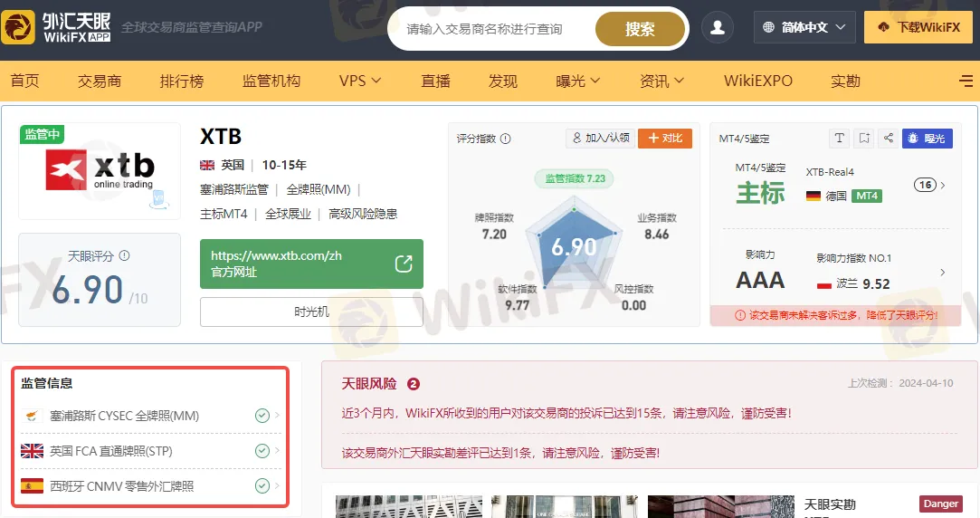Click the bookmark save icon
Viewport: 980px width, 518px height.
coord(864,139)
